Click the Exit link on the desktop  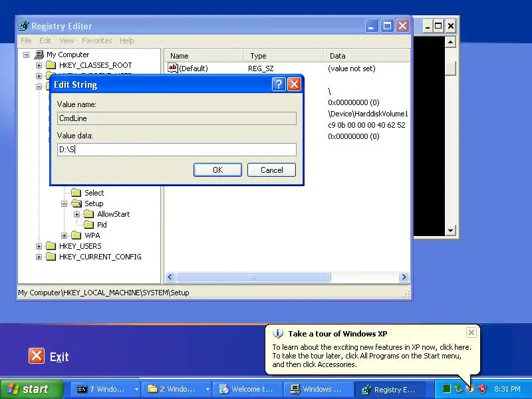pos(59,356)
